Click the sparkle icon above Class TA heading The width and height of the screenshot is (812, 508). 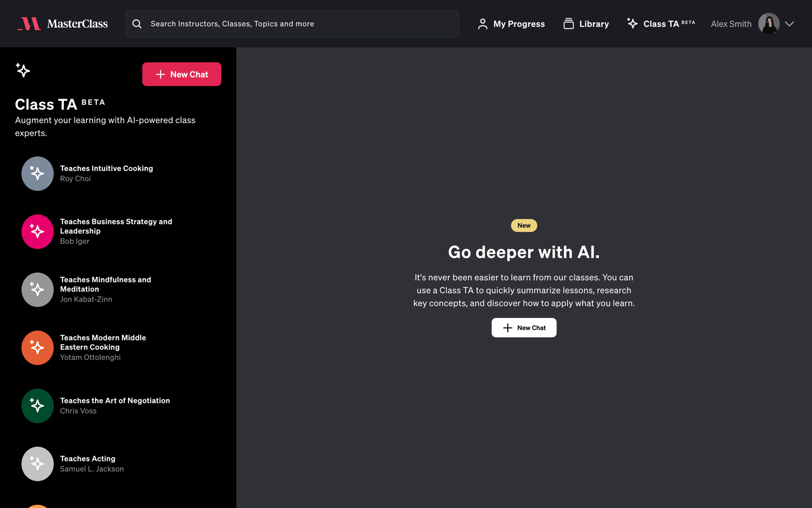[23, 70]
